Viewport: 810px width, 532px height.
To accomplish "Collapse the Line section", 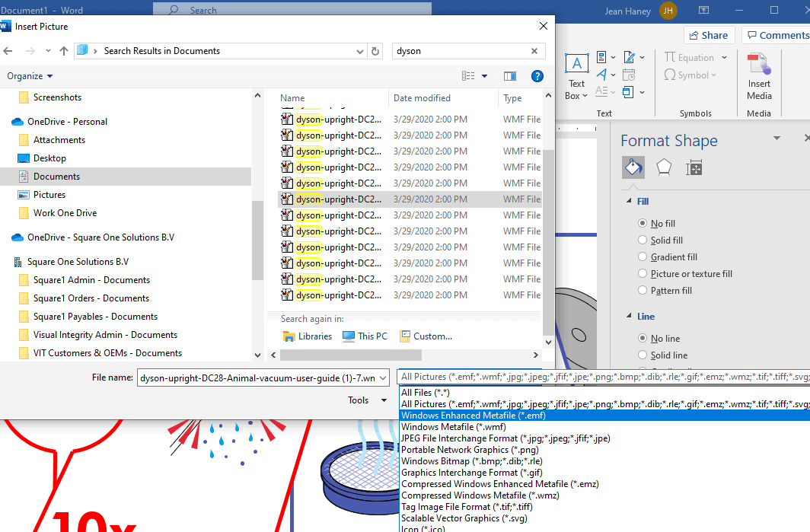I will click(x=629, y=316).
